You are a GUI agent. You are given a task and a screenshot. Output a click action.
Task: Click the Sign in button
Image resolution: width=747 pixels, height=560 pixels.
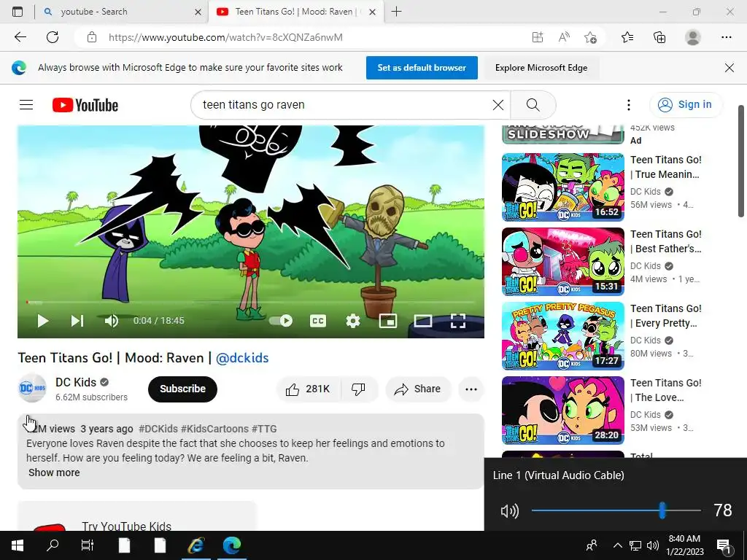pyautogui.click(x=685, y=105)
